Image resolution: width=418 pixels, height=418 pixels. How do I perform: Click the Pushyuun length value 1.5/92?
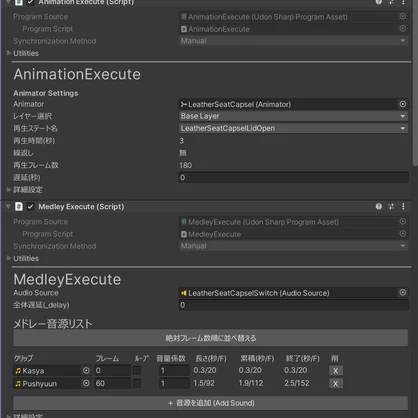pyautogui.click(x=204, y=383)
